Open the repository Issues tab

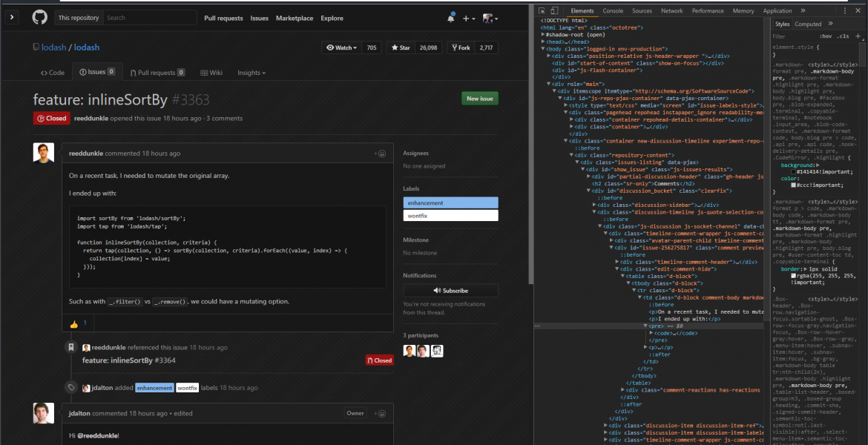[x=97, y=72]
